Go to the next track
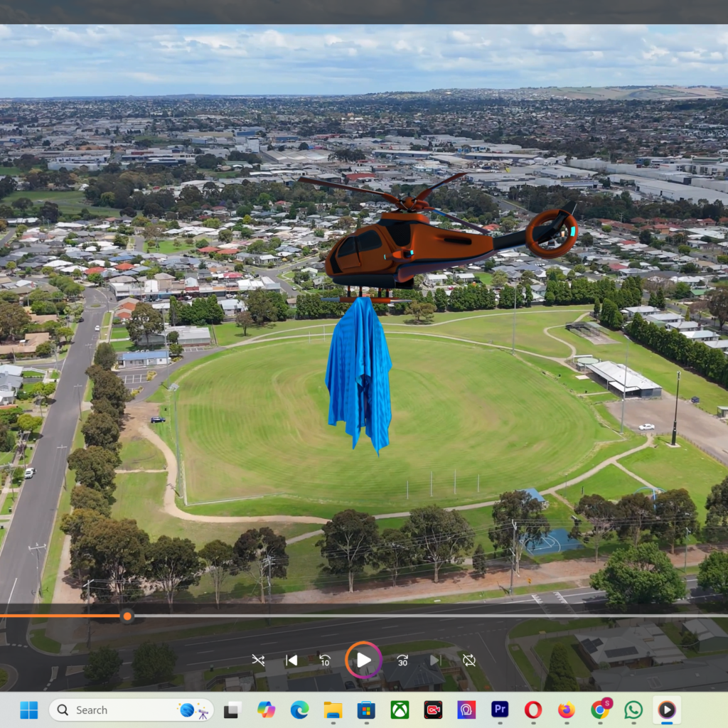Image resolution: width=728 pixels, height=728 pixels. (x=435, y=660)
